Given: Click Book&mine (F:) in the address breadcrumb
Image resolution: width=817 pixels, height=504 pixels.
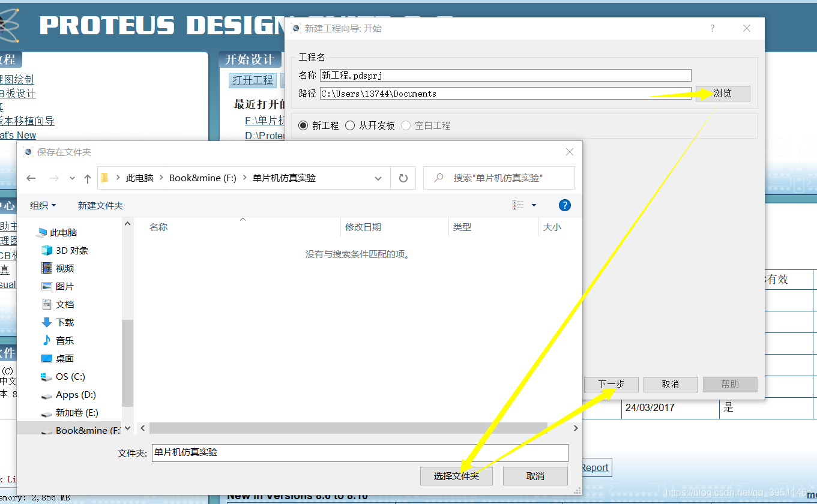Looking at the screenshot, I should tap(203, 178).
